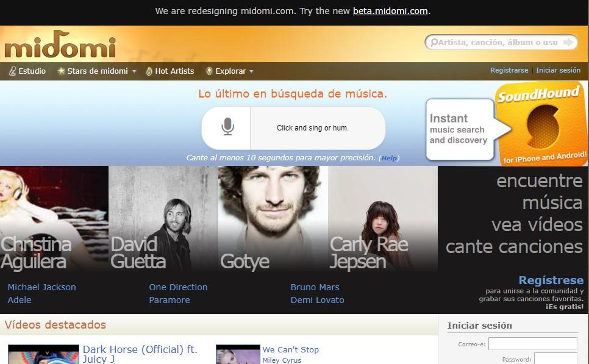Select the Carly Rae Jepsen photo
The height and width of the screenshot is (364, 589).
click(382, 218)
